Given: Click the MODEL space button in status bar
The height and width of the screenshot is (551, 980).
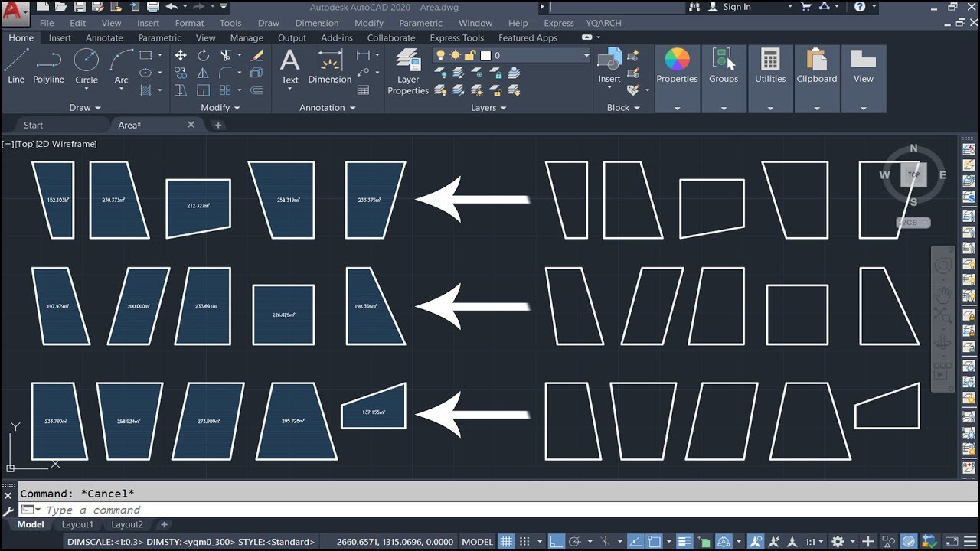Looking at the screenshot, I should 478,542.
